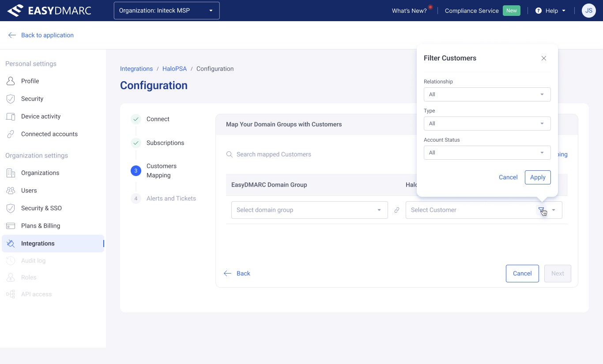Image resolution: width=603 pixels, height=364 pixels.
Task: Go to the Subscriptions step
Action: coord(166,143)
